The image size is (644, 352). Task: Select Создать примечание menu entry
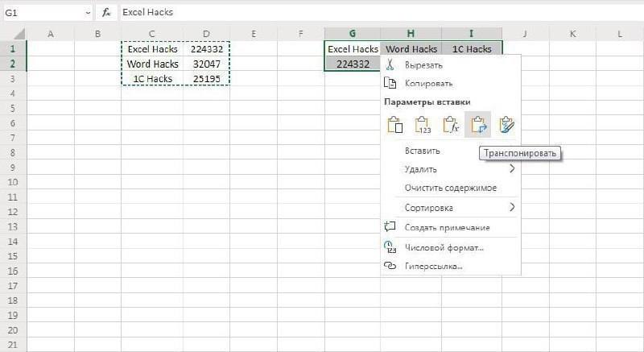(447, 227)
